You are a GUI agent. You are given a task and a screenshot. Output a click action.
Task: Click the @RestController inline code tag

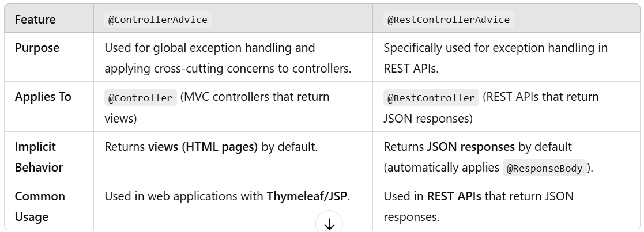click(431, 97)
